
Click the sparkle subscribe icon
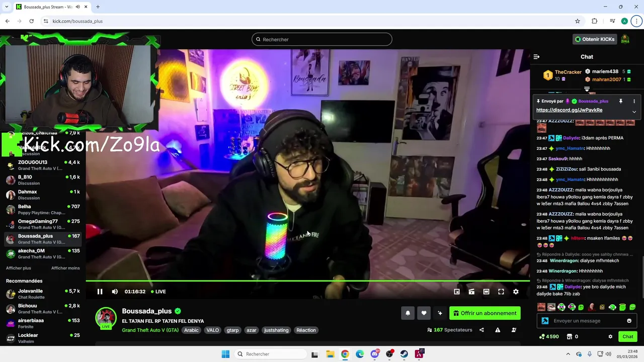[440, 313]
